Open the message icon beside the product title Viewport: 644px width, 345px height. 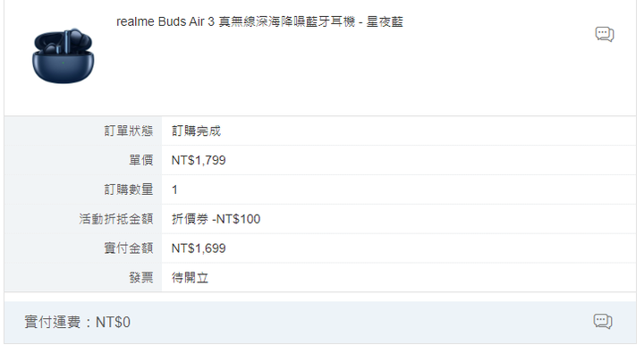click(x=605, y=35)
